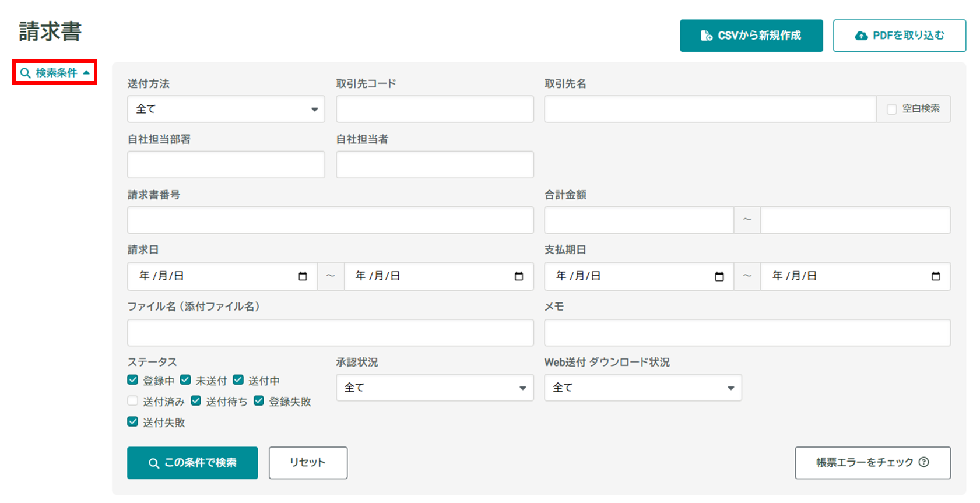
Task: Open Web送付 ダウンロード状況 dropdown
Action: coord(642,388)
